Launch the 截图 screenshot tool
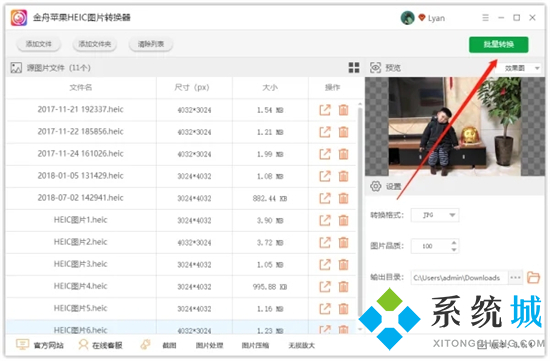Screen dimensions: 550x361 point(169,346)
